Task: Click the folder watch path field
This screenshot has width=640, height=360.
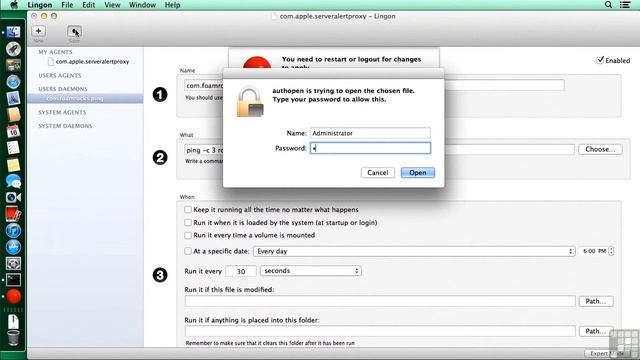Action: tap(380, 331)
